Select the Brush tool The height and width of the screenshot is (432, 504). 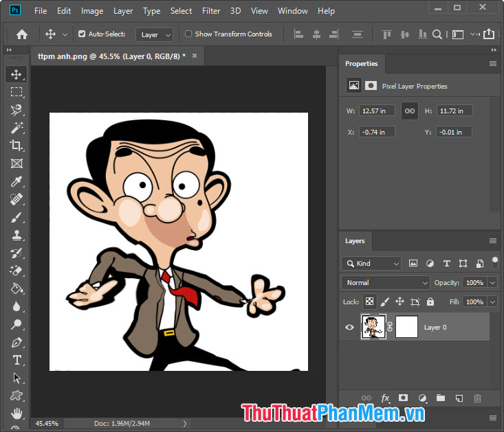(x=16, y=218)
